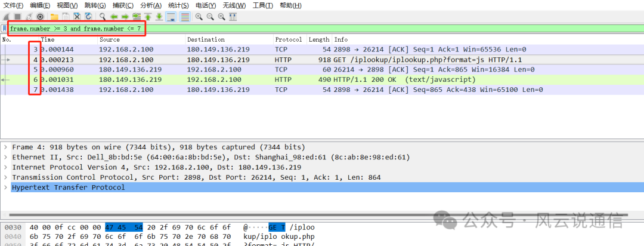Stop the running packet capture
Image resolution: width=644 pixels, height=246 pixels.
(x=17, y=17)
